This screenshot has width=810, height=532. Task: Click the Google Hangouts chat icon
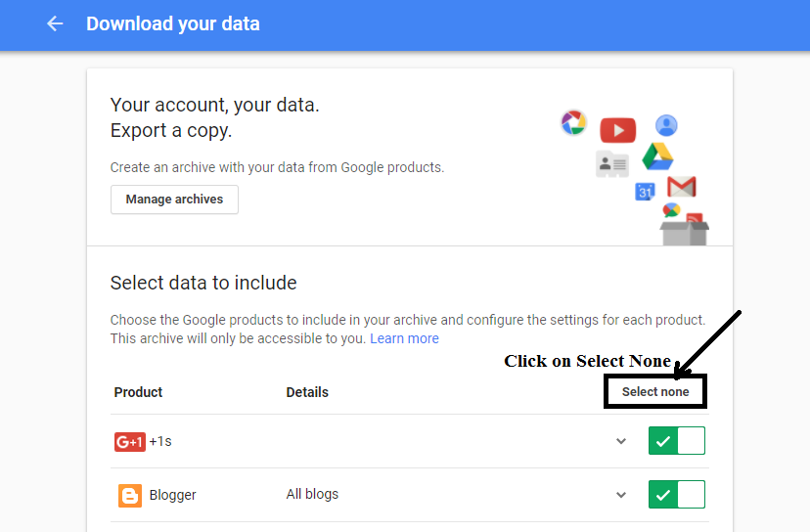pos(671,210)
